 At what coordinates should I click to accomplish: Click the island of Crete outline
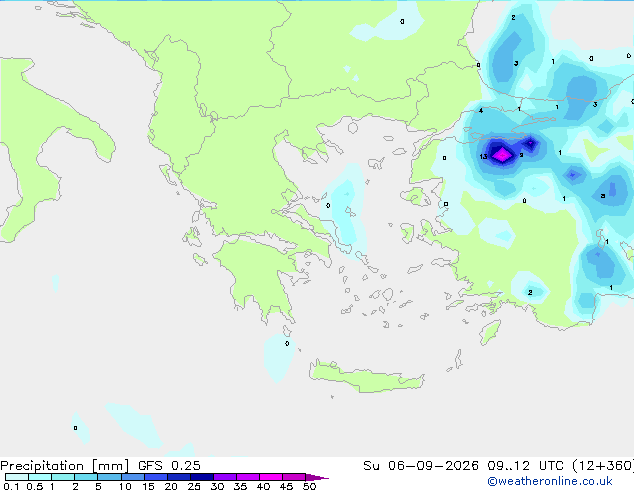coord(367,375)
